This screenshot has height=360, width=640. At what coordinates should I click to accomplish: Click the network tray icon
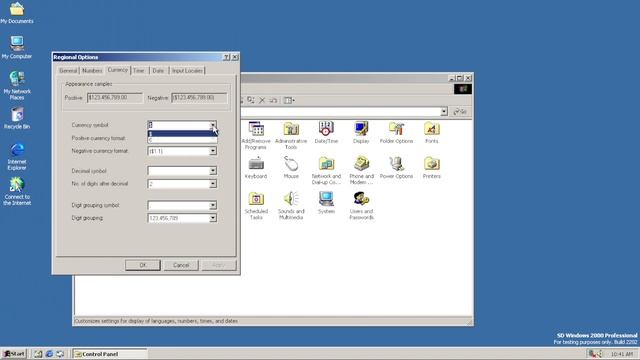[593, 354]
